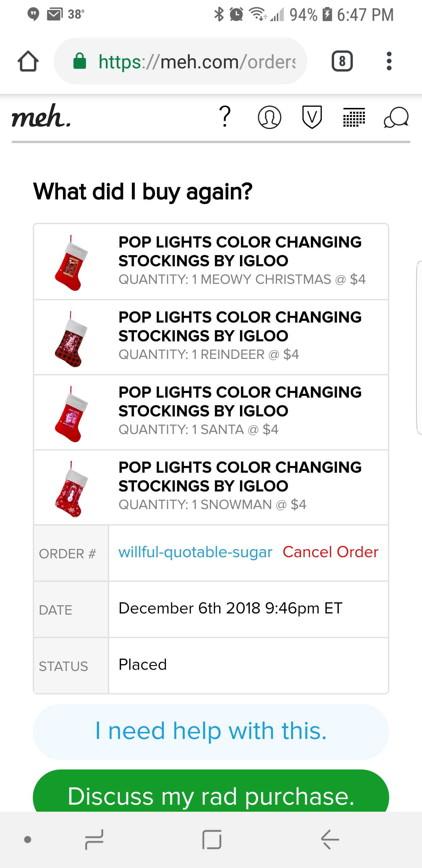Open the forum chat bubbles icon
Viewport: 422px width, 868px height.
pyautogui.click(x=396, y=117)
